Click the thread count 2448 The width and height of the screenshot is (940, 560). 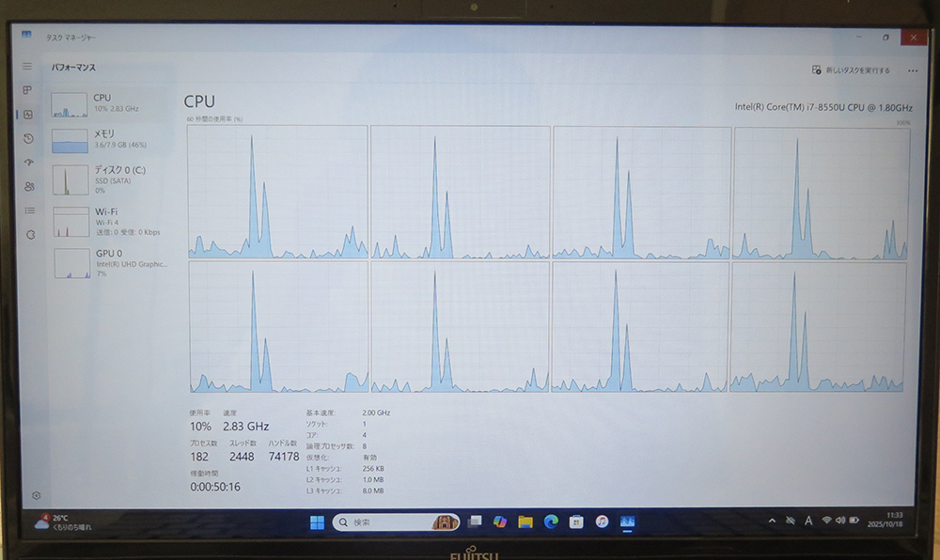242,457
